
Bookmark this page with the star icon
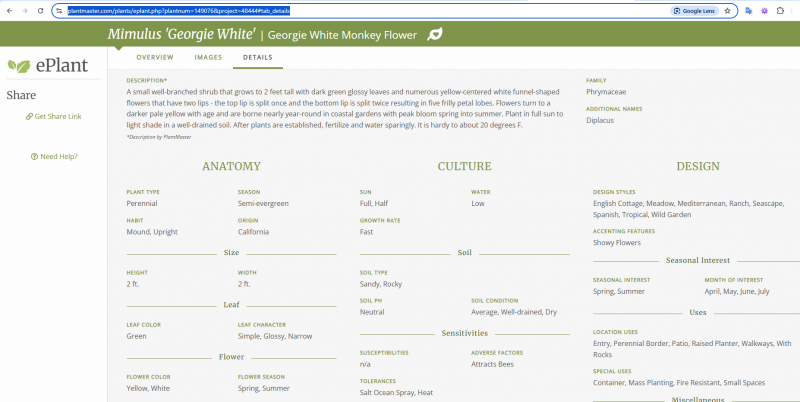coord(727,10)
